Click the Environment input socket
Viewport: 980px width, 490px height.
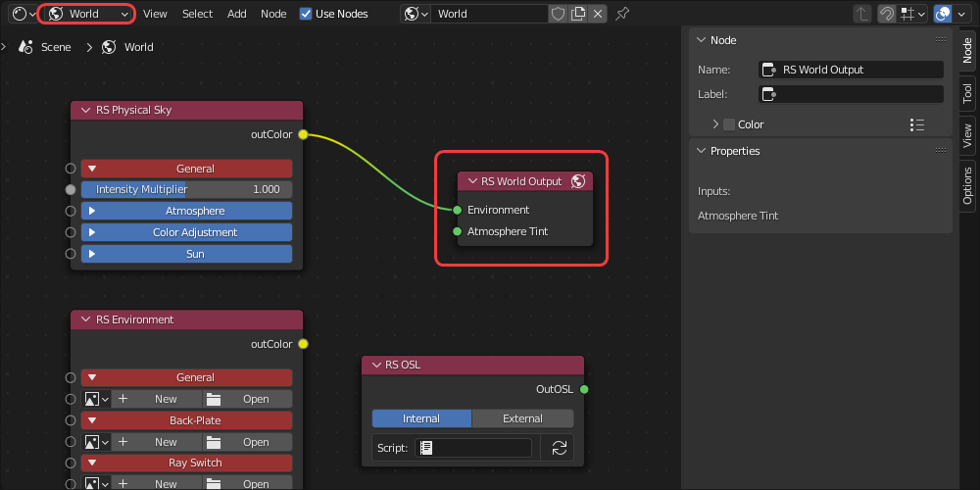coord(458,210)
